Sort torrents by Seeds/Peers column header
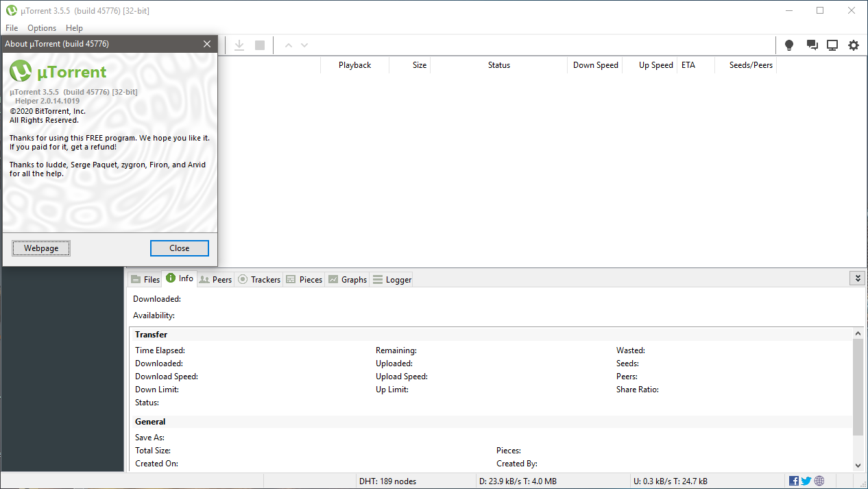Image resolution: width=868 pixels, height=489 pixels. (745, 65)
